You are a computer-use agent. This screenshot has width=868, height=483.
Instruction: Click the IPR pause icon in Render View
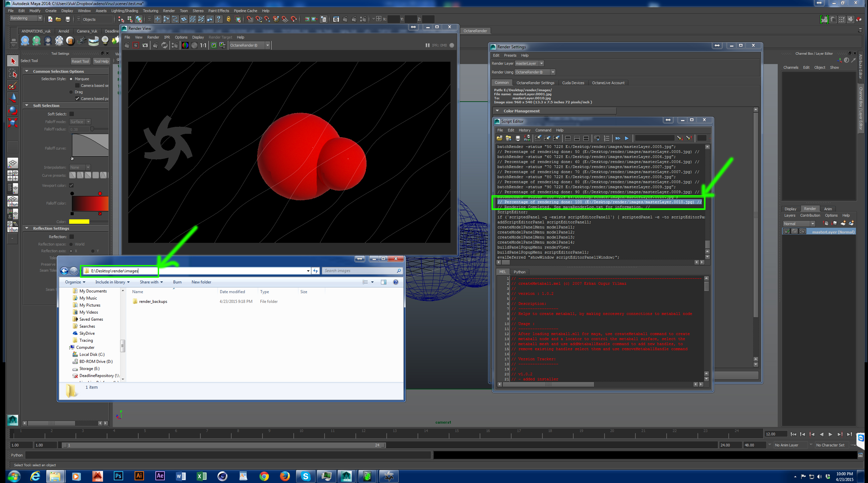click(x=427, y=46)
